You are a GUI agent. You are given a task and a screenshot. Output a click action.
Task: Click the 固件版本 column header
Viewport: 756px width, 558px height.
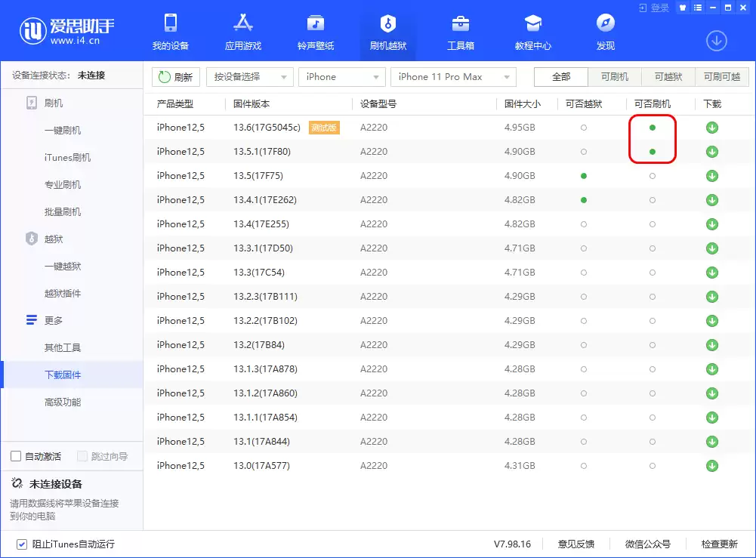point(251,104)
